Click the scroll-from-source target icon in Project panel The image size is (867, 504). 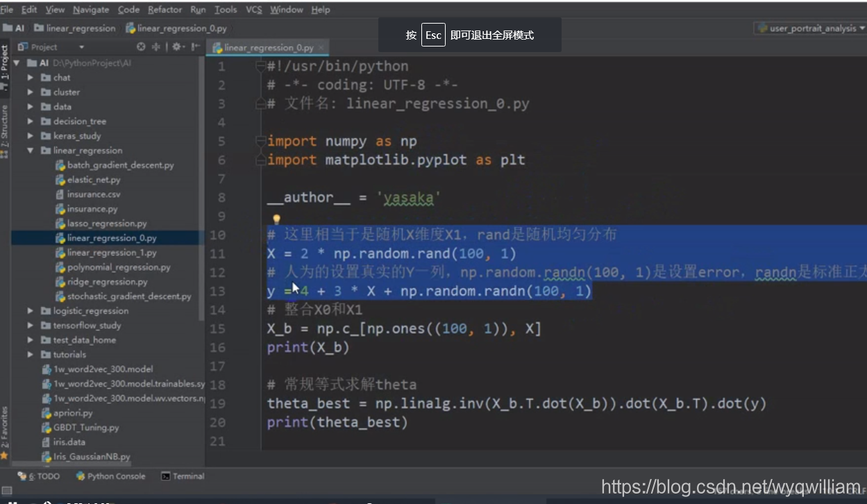(x=142, y=47)
